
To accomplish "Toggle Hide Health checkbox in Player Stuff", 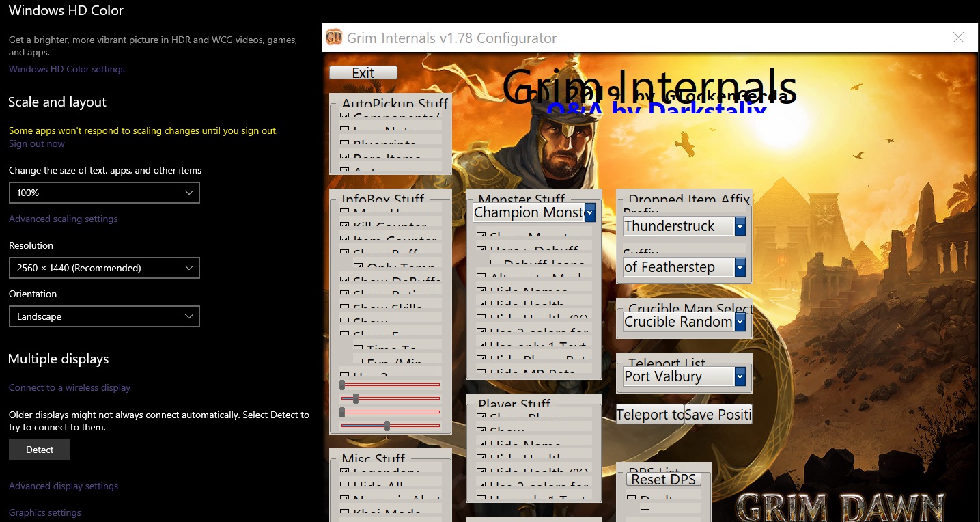I will (x=481, y=458).
